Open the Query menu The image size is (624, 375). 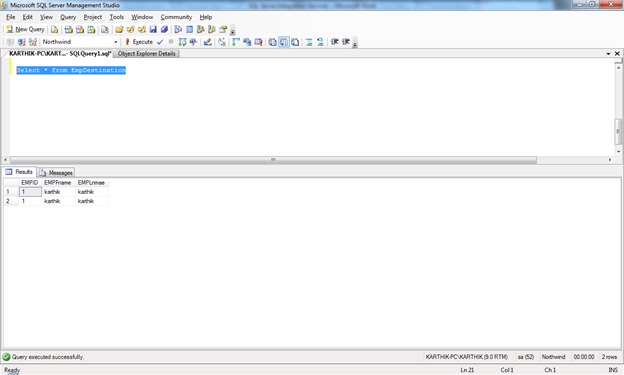tap(68, 17)
